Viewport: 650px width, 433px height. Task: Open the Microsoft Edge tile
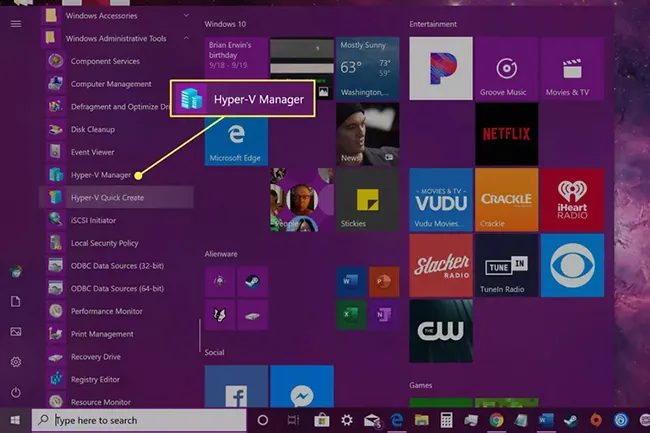pyautogui.click(x=236, y=141)
